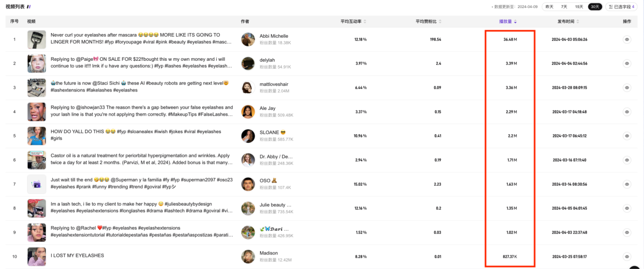This screenshot has width=644, height=269.
Task: Click the eye icon for Ale Jay's row
Action: tap(627, 112)
